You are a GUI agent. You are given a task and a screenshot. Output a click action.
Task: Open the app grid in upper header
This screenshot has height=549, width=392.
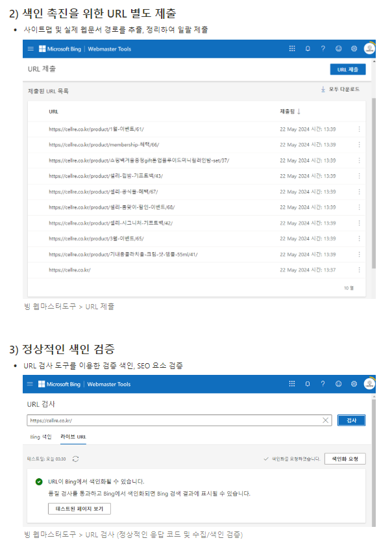click(292, 49)
